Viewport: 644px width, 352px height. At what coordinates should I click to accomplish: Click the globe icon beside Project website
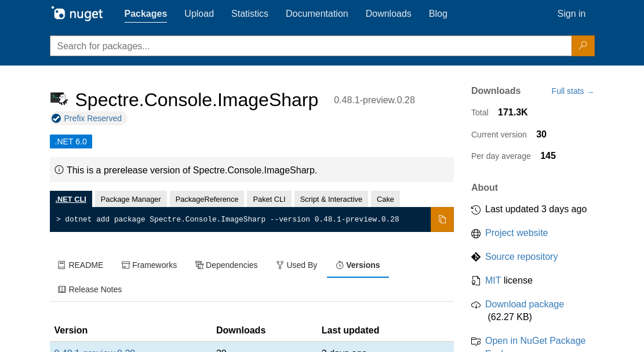476,234
